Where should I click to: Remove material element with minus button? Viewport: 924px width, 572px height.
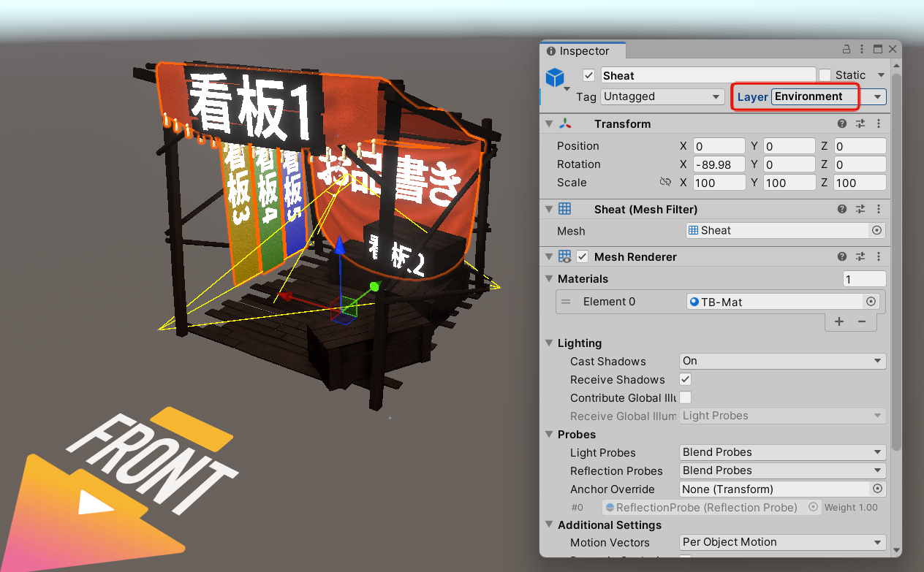click(862, 321)
